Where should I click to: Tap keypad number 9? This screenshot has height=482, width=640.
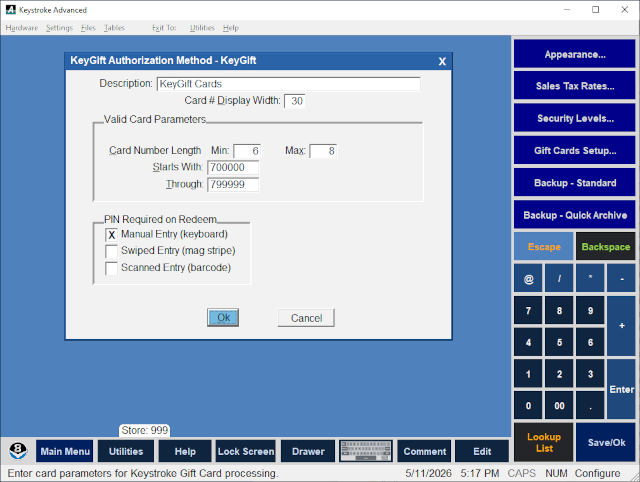(x=590, y=310)
